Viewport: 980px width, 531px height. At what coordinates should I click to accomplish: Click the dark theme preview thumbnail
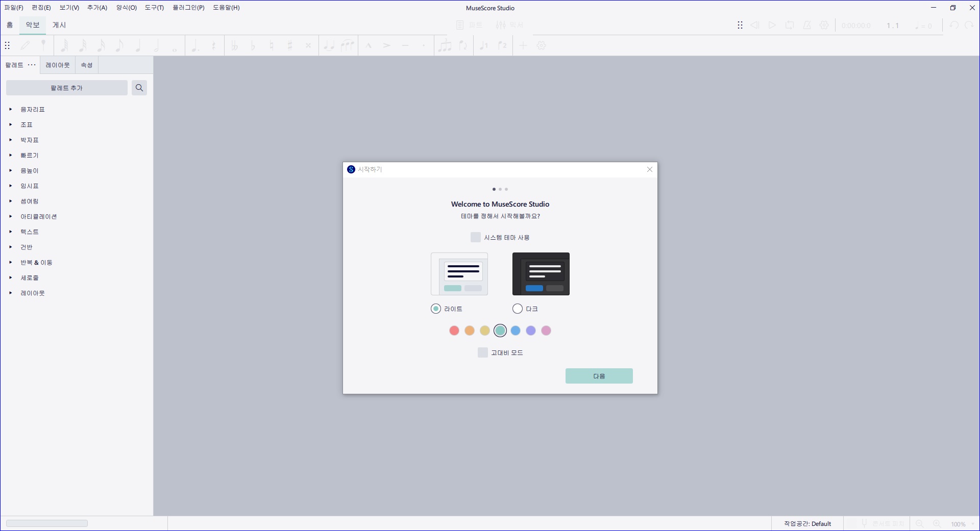tap(541, 274)
